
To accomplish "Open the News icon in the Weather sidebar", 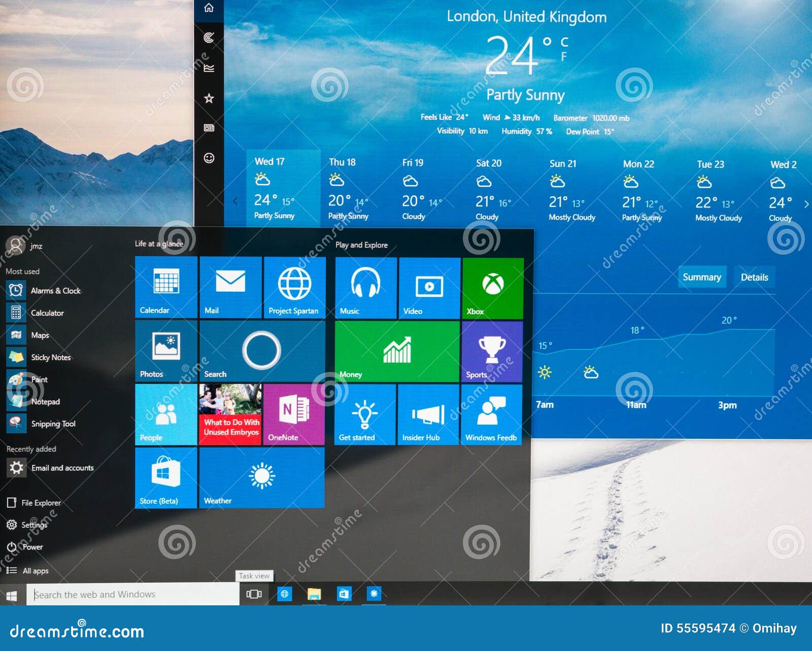I will click(x=209, y=128).
